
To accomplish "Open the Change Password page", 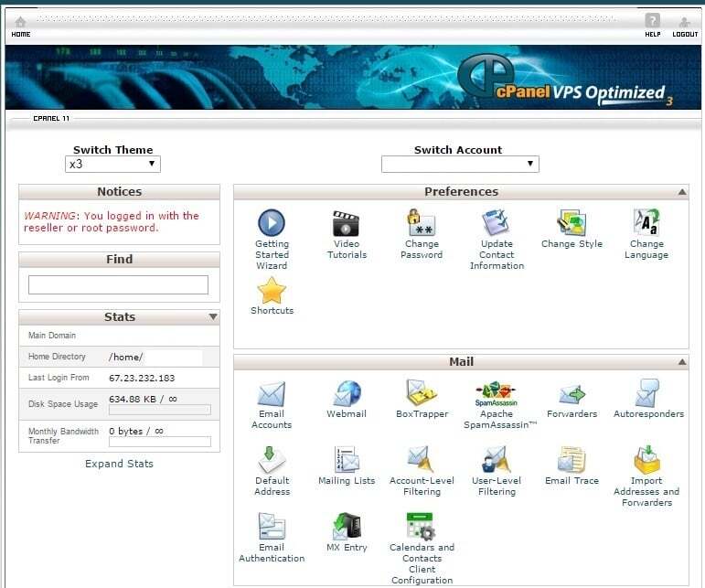I will [422, 234].
